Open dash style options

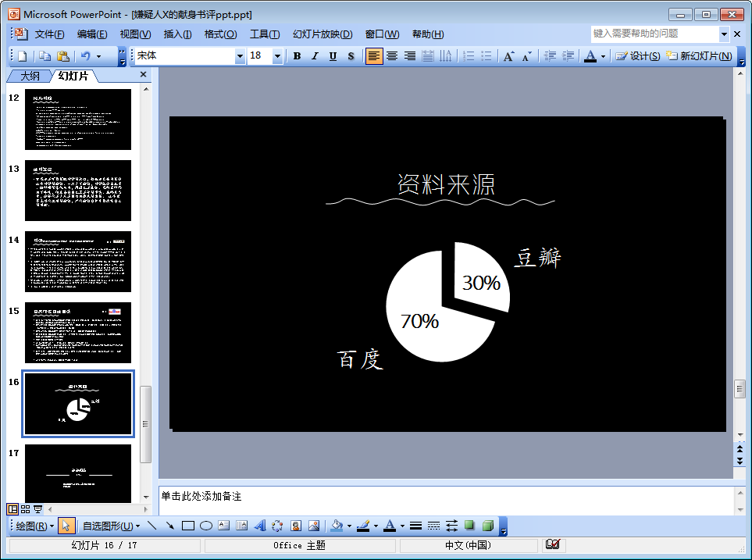(x=433, y=526)
